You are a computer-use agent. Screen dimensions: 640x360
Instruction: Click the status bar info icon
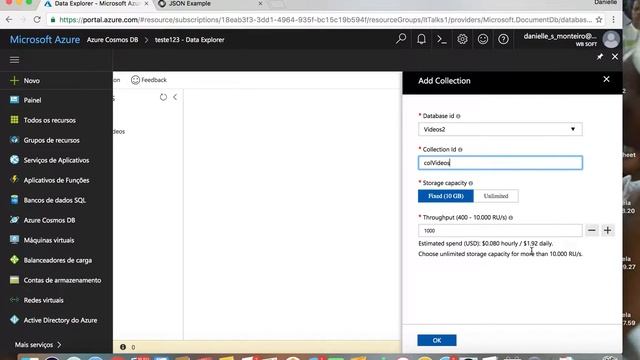coord(123,347)
